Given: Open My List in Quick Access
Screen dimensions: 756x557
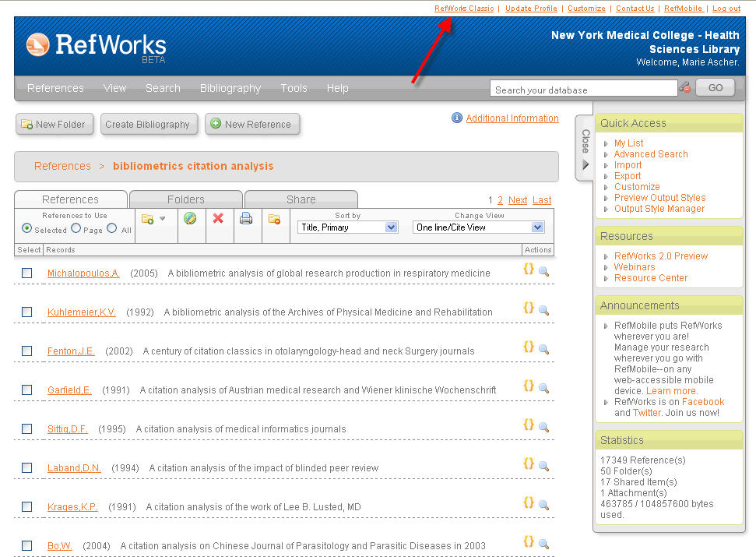Looking at the screenshot, I should [x=628, y=143].
